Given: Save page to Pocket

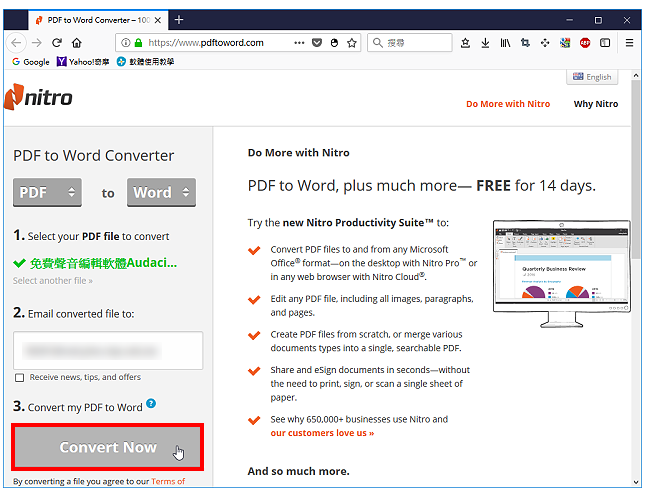Looking at the screenshot, I should [317, 43].
